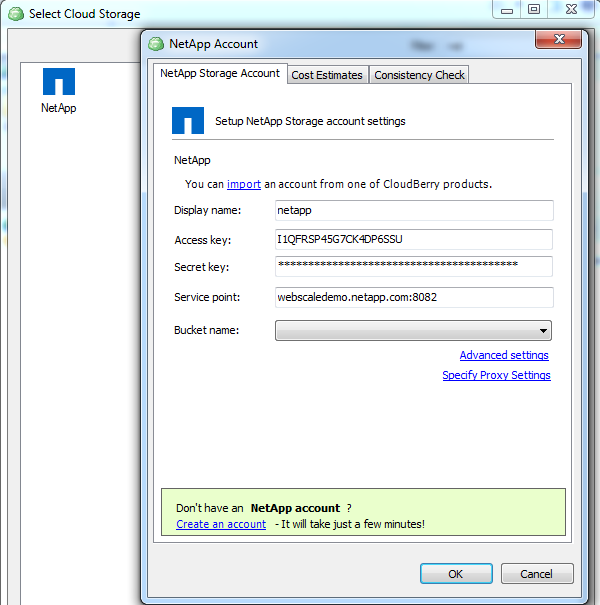Expand the Bucket name dropdown

[413, 330]
